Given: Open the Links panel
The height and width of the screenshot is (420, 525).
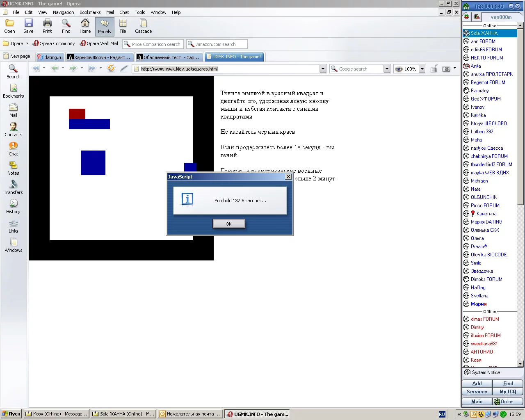Looking at the screenshot, I should (x=14, y=226).
